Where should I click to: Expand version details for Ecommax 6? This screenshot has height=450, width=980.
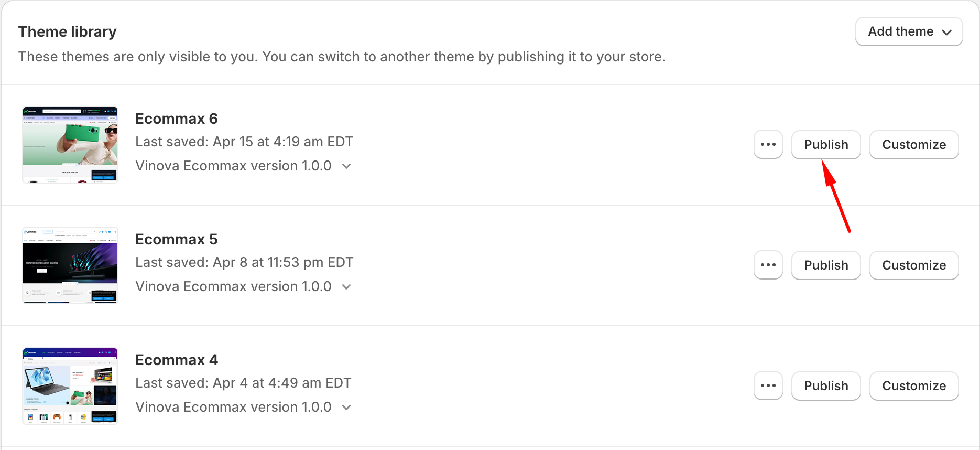pos(346,166)
